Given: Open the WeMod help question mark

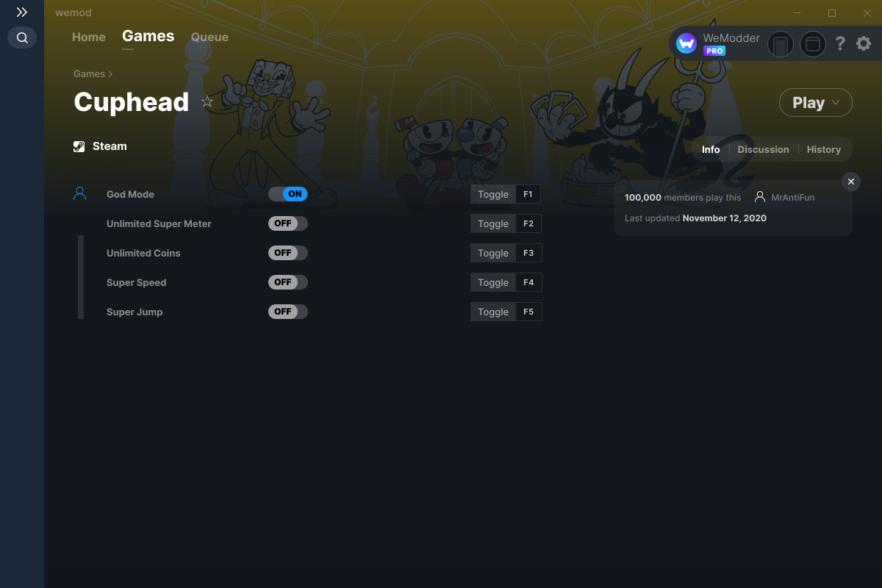Looking at the screenshot, I should 840,44.
